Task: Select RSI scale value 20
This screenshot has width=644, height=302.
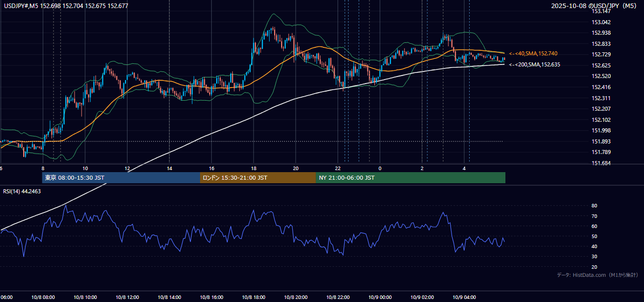Action: [x=595, y=267]
